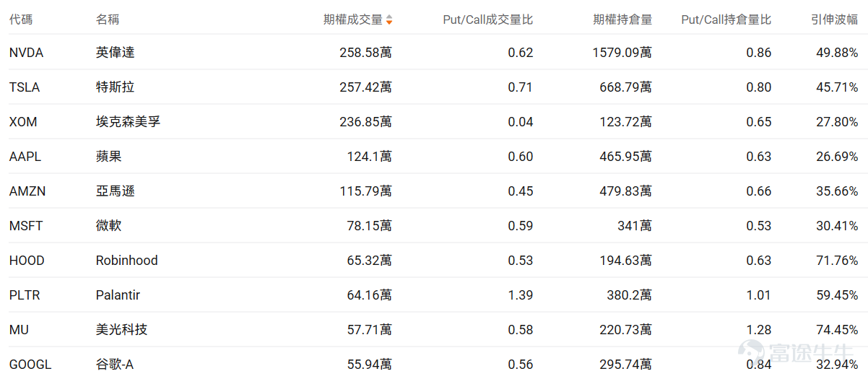Viewport: 868px width, 379px height.
Task: Open the AAPL ticker
Action: point(25,157)
